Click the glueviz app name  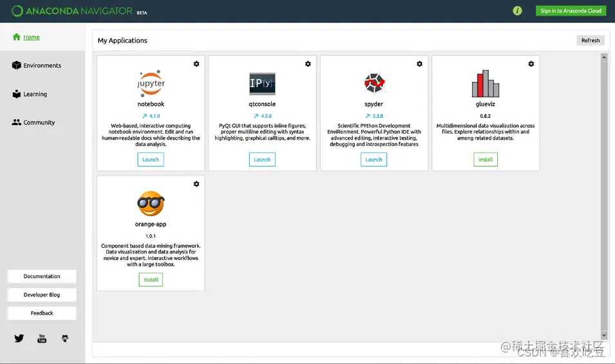click(485, 104)
